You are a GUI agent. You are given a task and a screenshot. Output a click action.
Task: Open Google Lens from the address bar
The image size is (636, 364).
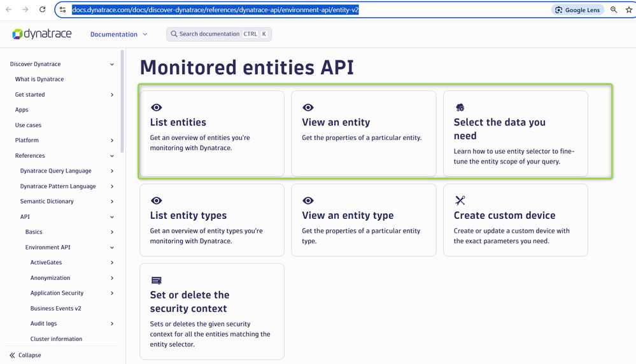tap(577, 10)
